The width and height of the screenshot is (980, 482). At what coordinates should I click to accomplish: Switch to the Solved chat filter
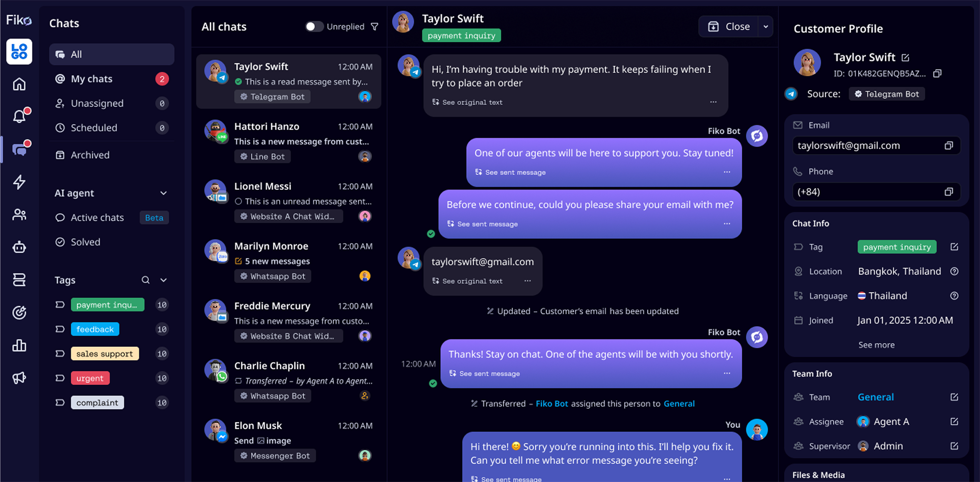(x=85, y=242)
